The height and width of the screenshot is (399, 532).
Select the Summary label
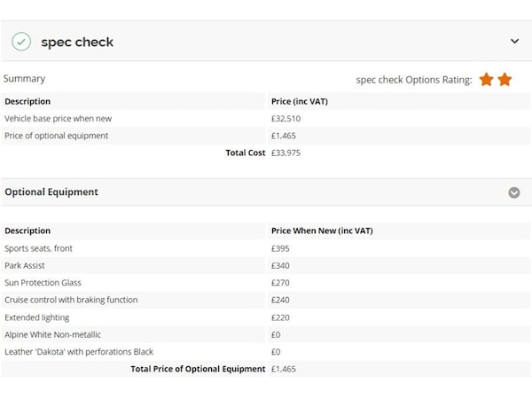24,78
